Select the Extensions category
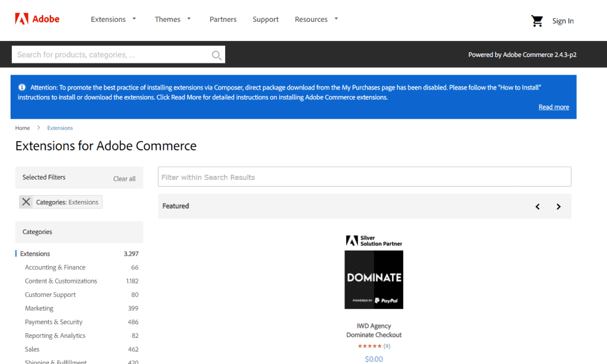The height and width of the screenshot is (364, 607). [x=35, y=254]
